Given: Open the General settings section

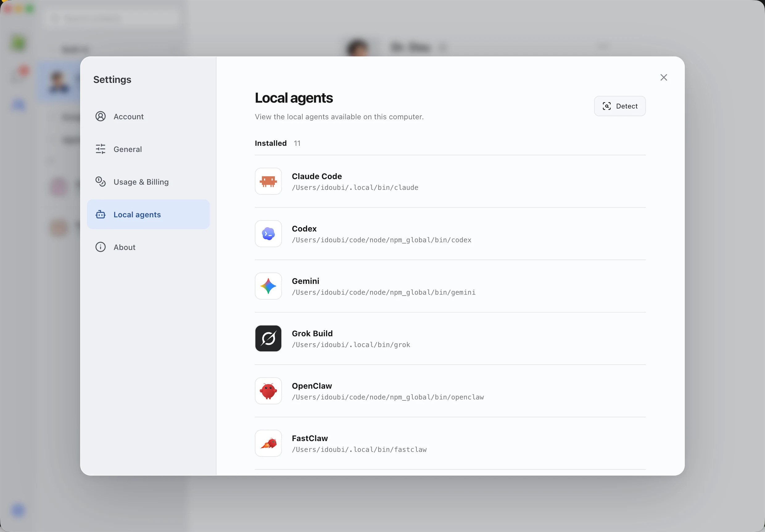Looking at the screenshot, I should coord(148,149).
